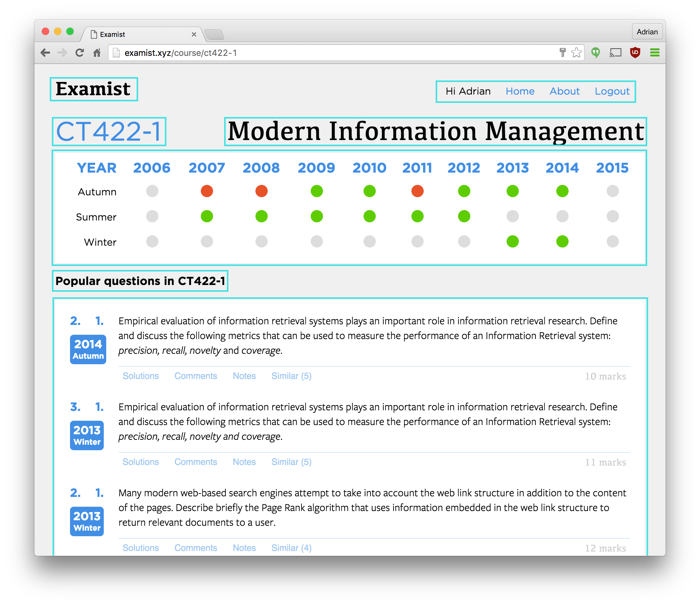Click the Hangouts extension icon
700x605 pixels.
[596, 53]
